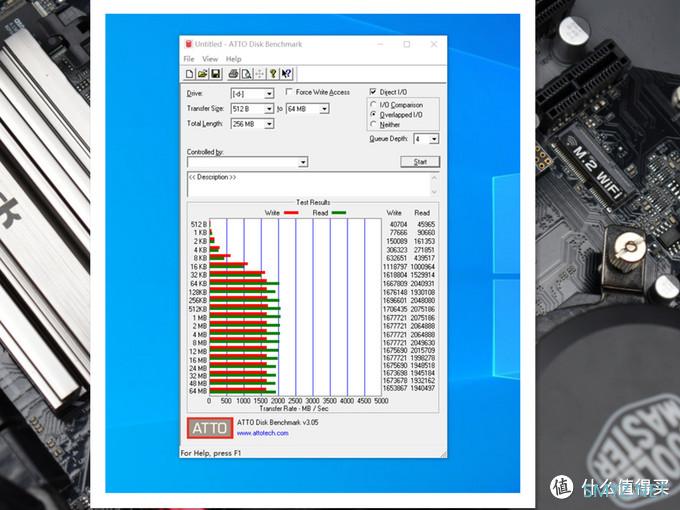This screenshot has width=680, height=510.
Task: Click the 12 MB row label
Action: coord(198,351)
